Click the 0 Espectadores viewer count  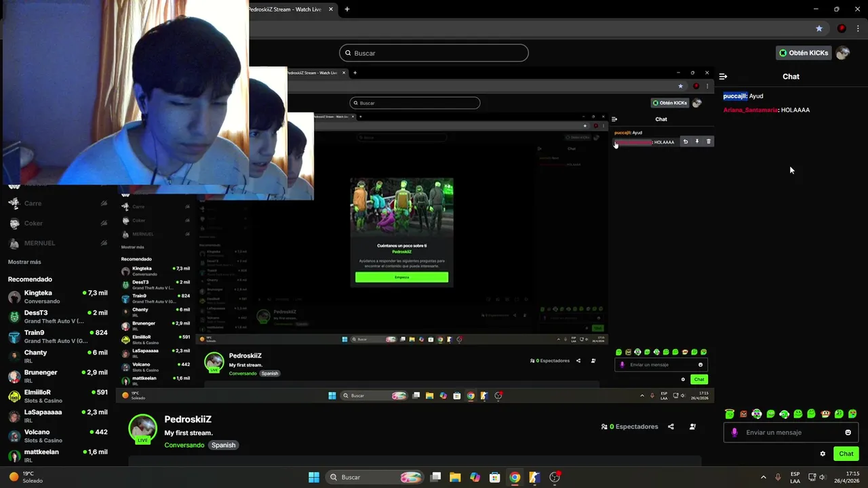(629, 426)
